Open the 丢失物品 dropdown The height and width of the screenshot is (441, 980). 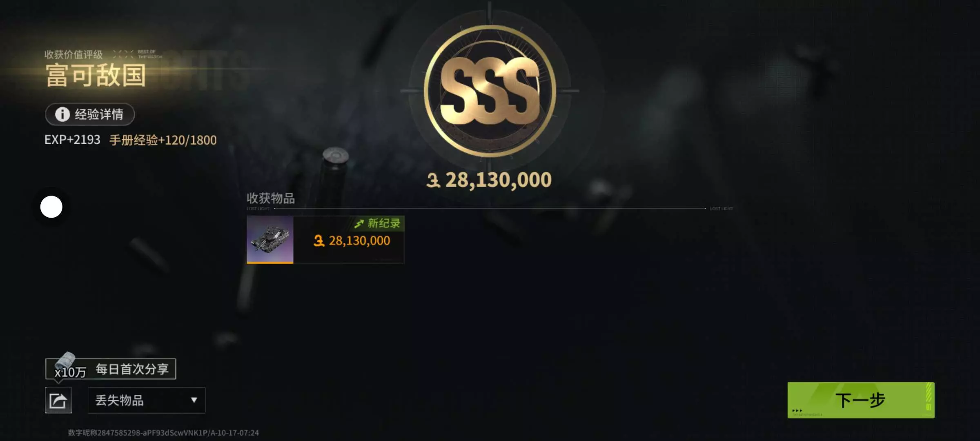147,400
